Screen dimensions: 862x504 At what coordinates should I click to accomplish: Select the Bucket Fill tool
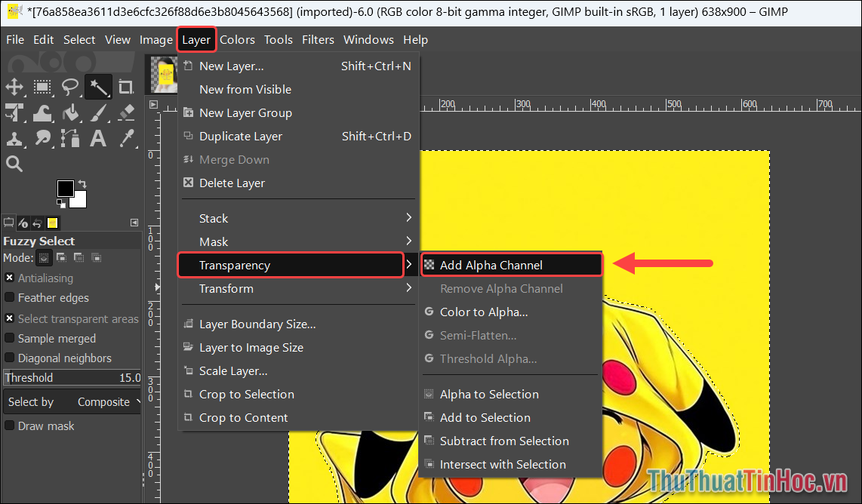[x=70, y=112]
